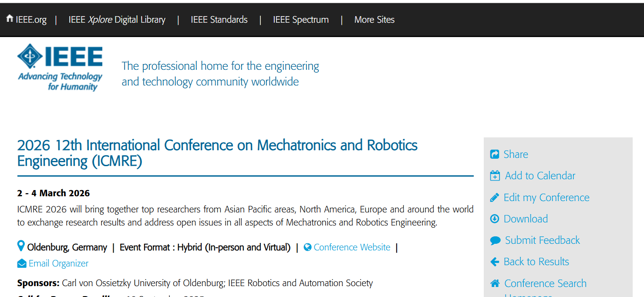Click the Submit Feedback speech bubble icon
Image resolution: width=644 pixels, height=297 pixels.
pos(495,240)
